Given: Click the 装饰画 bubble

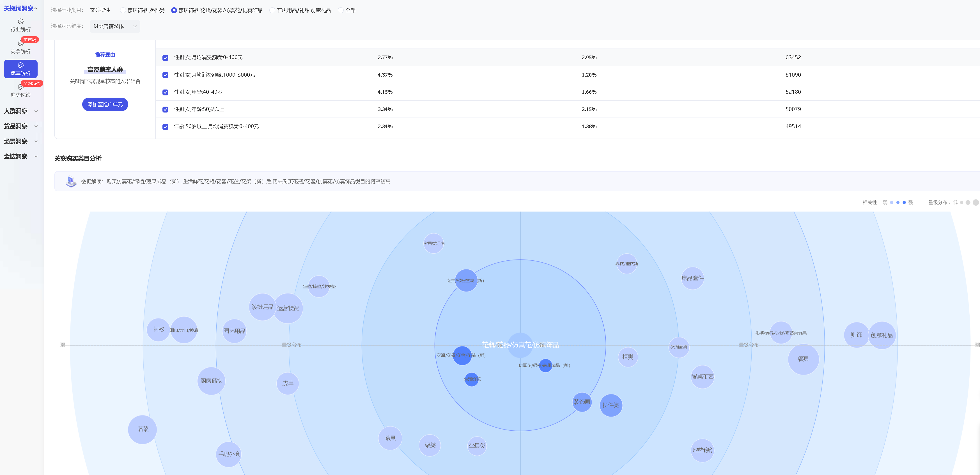Looking at the screenshot, I should tap(582, 401).
